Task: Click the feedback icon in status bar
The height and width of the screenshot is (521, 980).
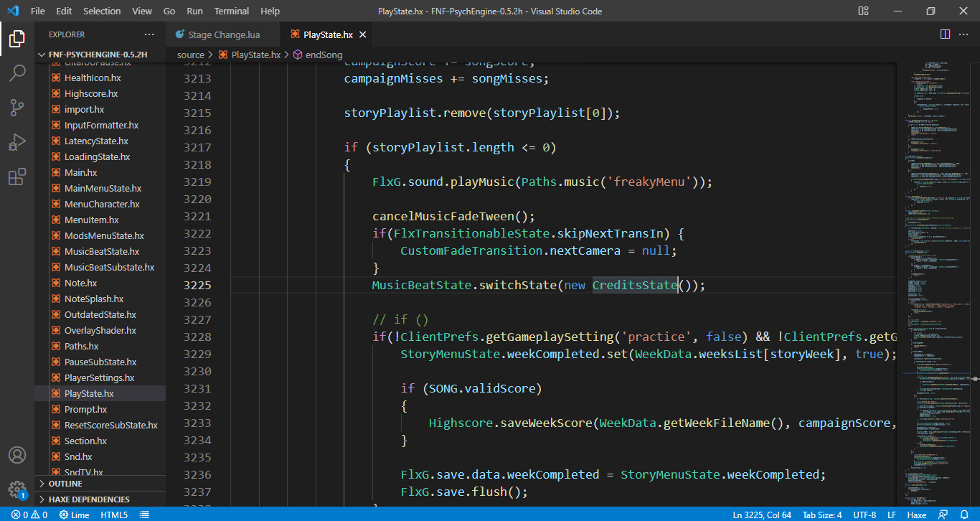Action: click(x=944, y=515)
